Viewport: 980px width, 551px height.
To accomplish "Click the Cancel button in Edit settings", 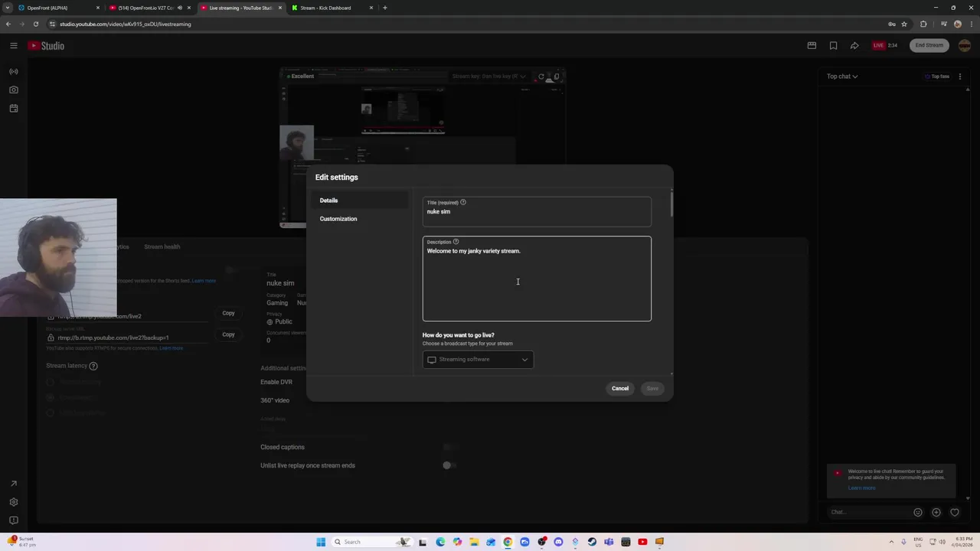I will pyautogui.click(x=620, y=389).
